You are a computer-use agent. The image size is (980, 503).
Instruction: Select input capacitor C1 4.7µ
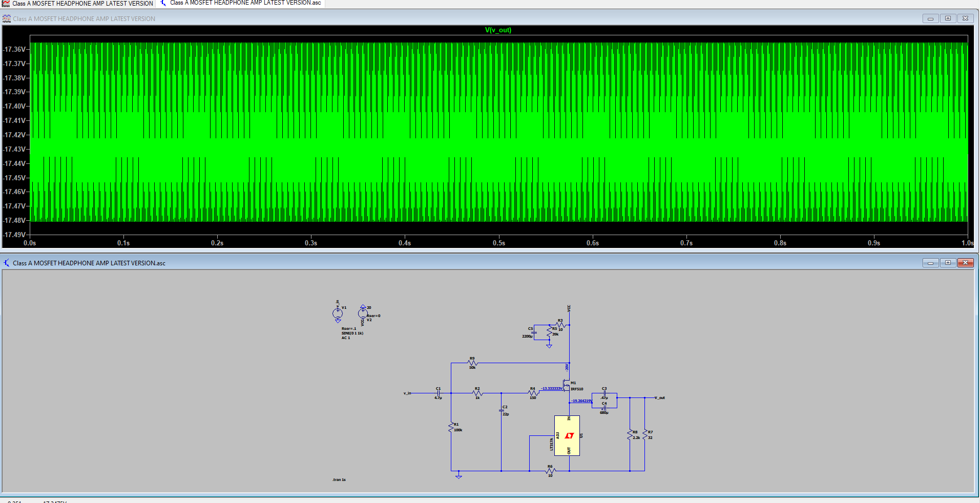click(439, 393)
